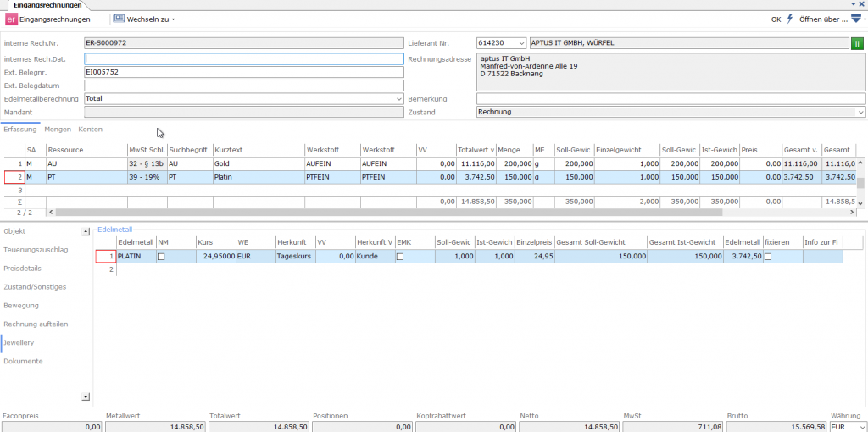Toggle the NM checkbox in the PLATIN row
The width and height of the screenshot is (868, 432).
coord(161,257)
